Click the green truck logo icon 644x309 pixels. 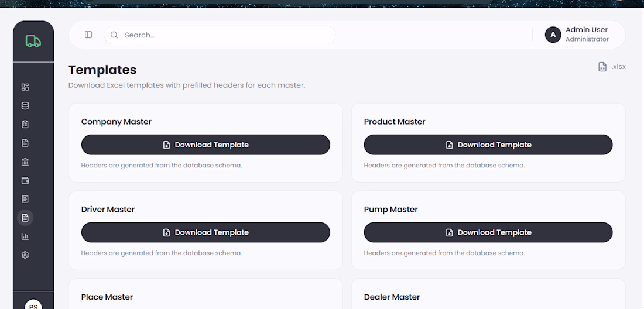tap(33, 41)
